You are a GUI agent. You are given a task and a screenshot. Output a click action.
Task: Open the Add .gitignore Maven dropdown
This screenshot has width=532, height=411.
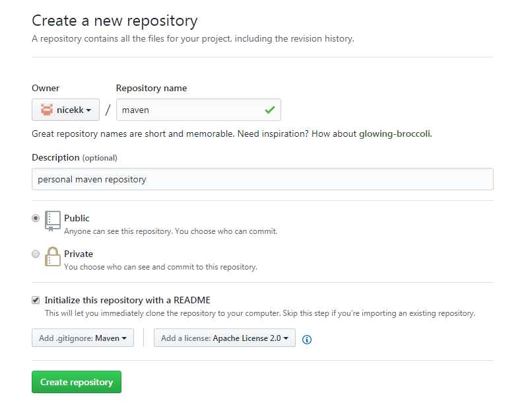83,338
